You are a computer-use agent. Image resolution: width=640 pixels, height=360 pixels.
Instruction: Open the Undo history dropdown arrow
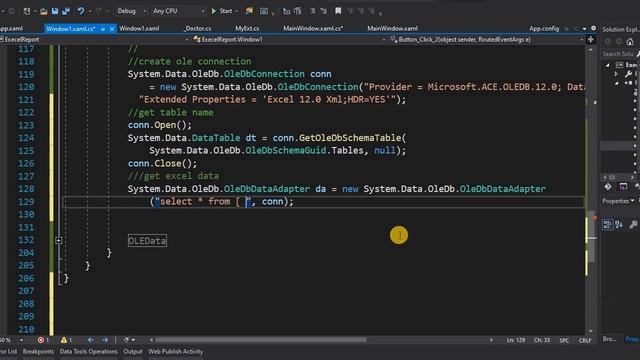[x=89, y=11]
